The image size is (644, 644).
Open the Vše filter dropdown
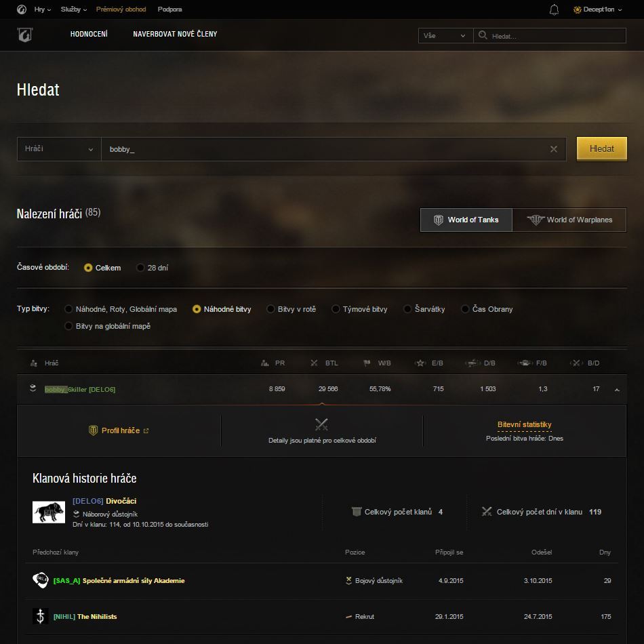445,36
